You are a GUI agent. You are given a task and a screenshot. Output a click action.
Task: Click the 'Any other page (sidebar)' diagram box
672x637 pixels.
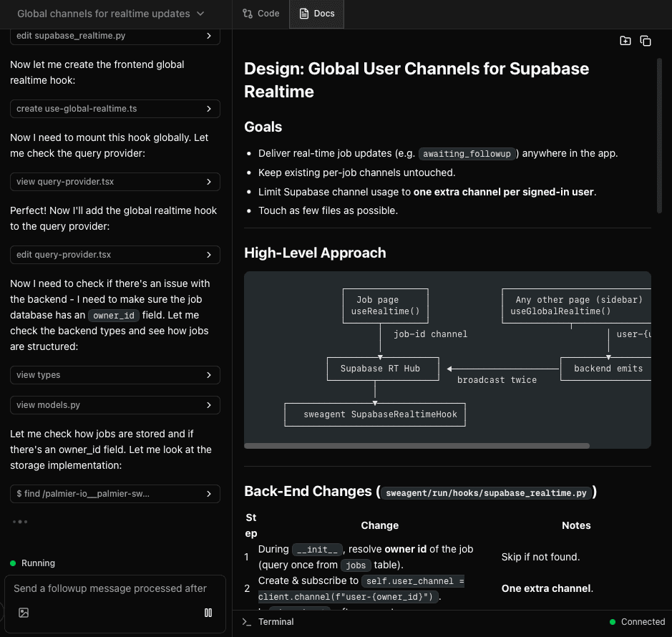tap(576, 306)
